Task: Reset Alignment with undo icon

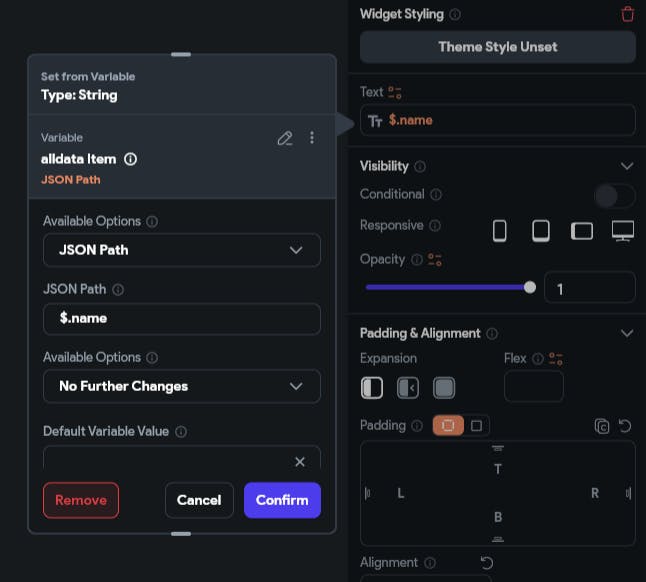Action: 487,563
